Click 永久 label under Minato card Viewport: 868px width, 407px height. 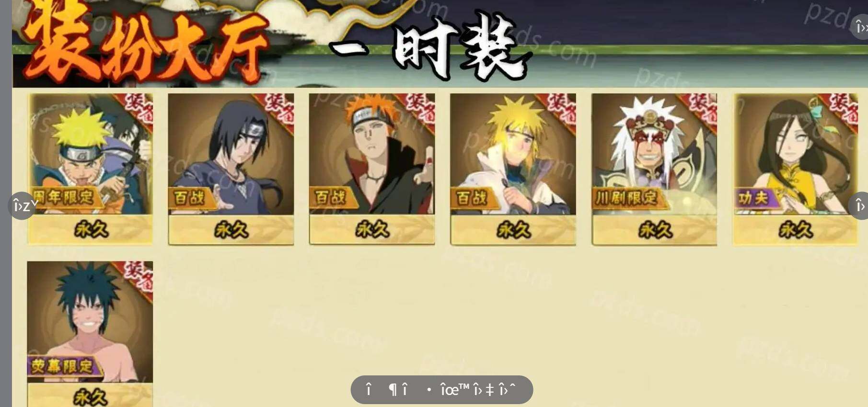click(x=513, y=230)
